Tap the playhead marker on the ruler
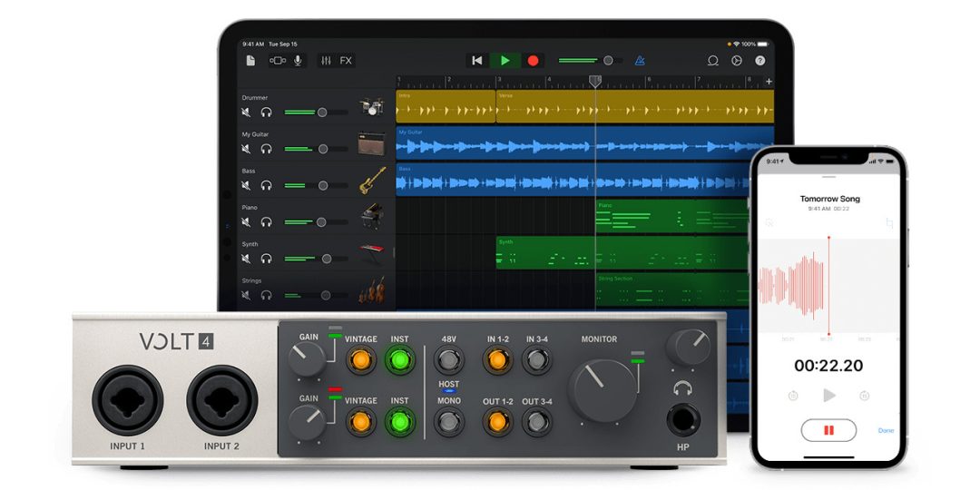This screenshot has height=490, width=980. coord(595,82)
